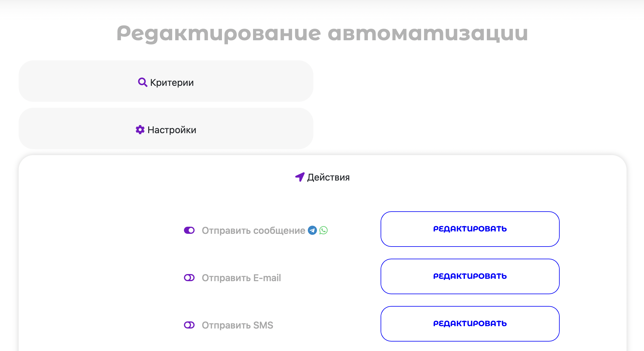Click the paper plane icon beside Действия

pyautogui.click(x=300, y=177)
